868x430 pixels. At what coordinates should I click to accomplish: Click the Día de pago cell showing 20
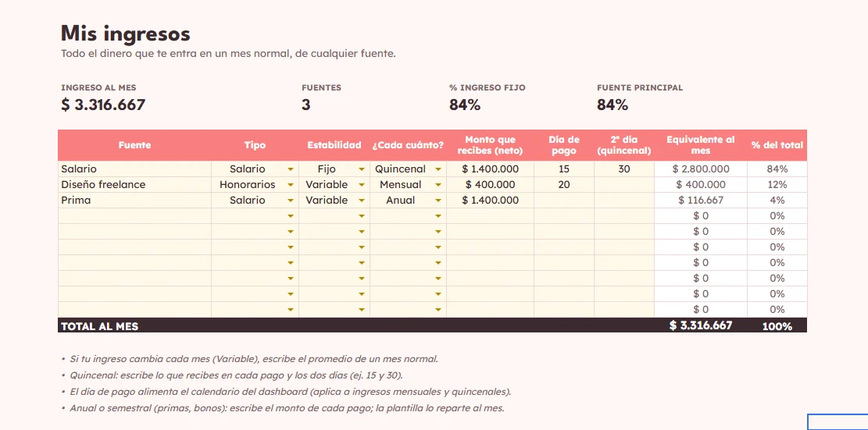point(563,185)
